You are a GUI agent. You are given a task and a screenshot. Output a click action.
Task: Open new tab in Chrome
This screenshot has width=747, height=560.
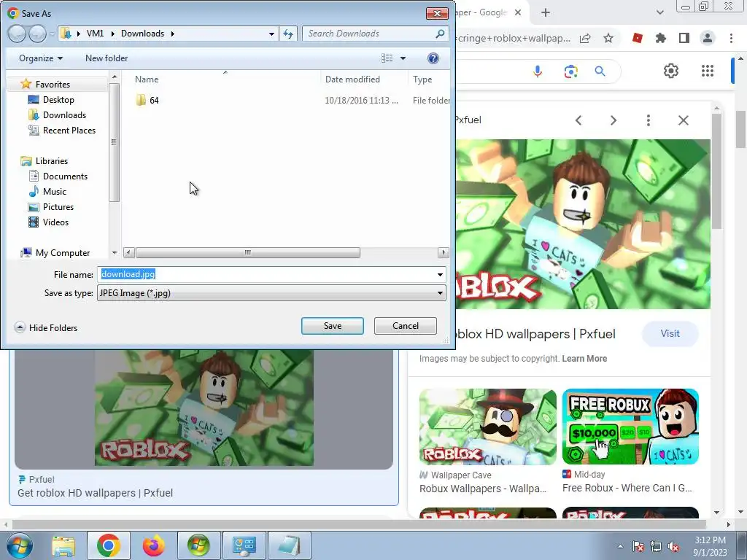(x=546, y=13)
